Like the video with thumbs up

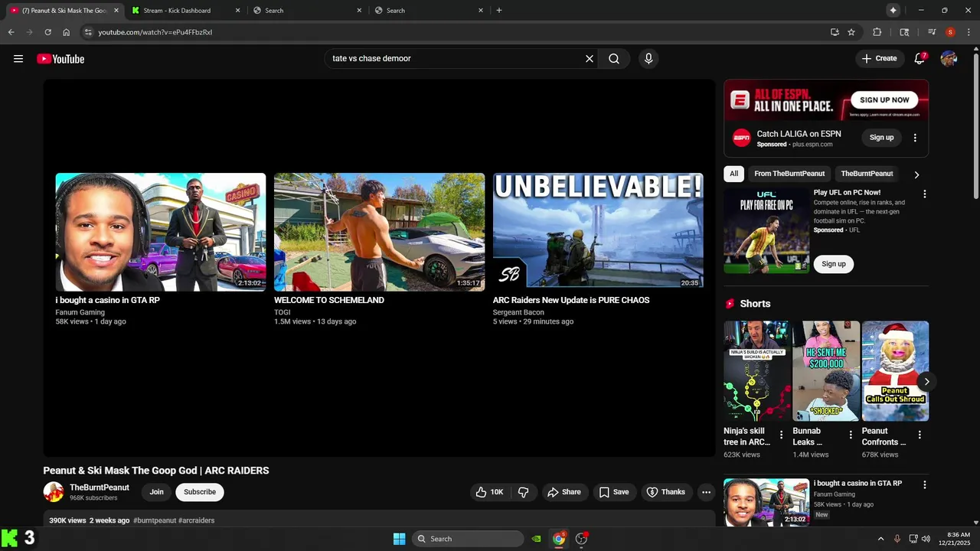point(490,492)
